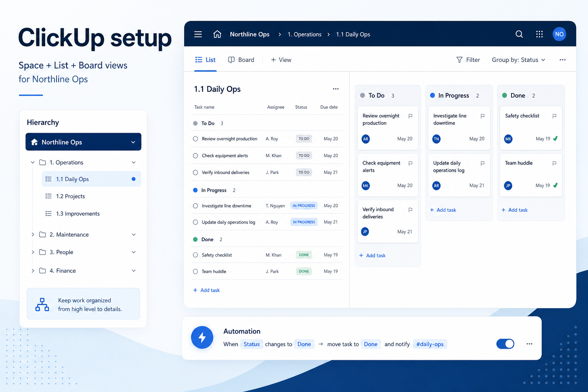
Task: Open chevron menu right of 4. Finance
Action: pyautogui.click(x=134, y=270)
